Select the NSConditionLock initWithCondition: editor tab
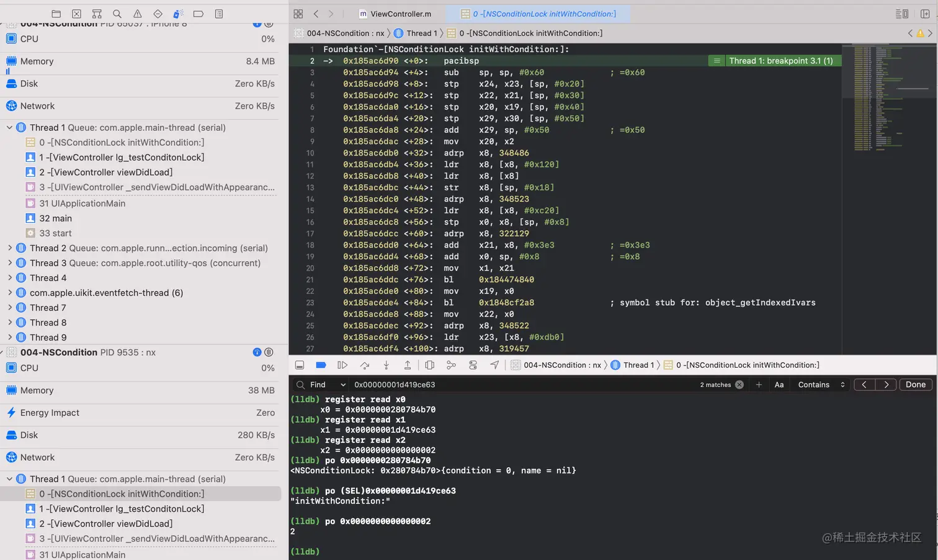Viewport: 938px width, 560px height. [539, 14]
